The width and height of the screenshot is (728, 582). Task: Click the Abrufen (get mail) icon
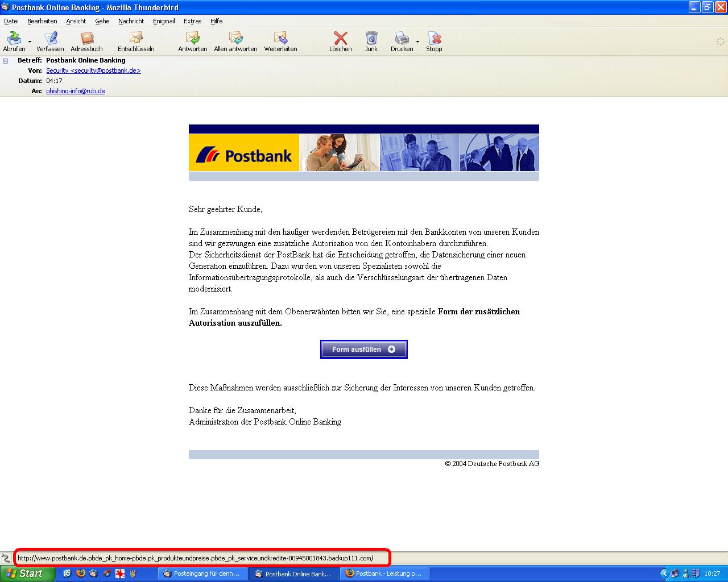14,38
